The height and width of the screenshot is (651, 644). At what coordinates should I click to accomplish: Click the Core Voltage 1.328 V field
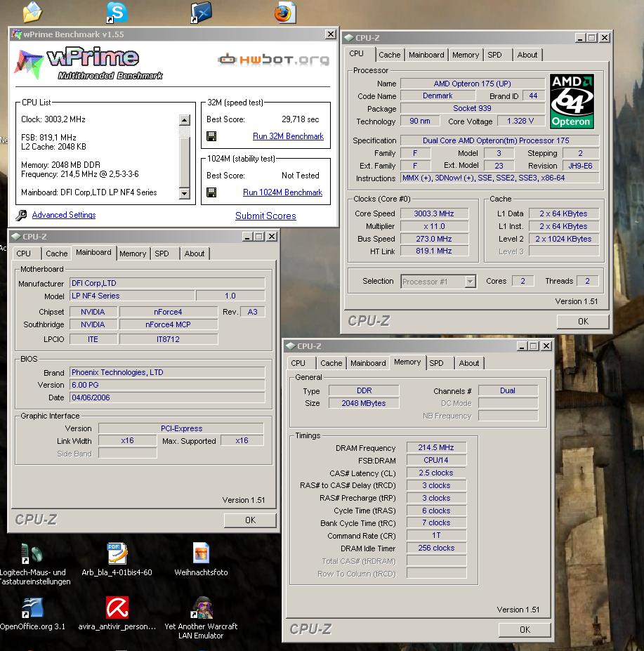pyautogui.click(x=520, y=121)
